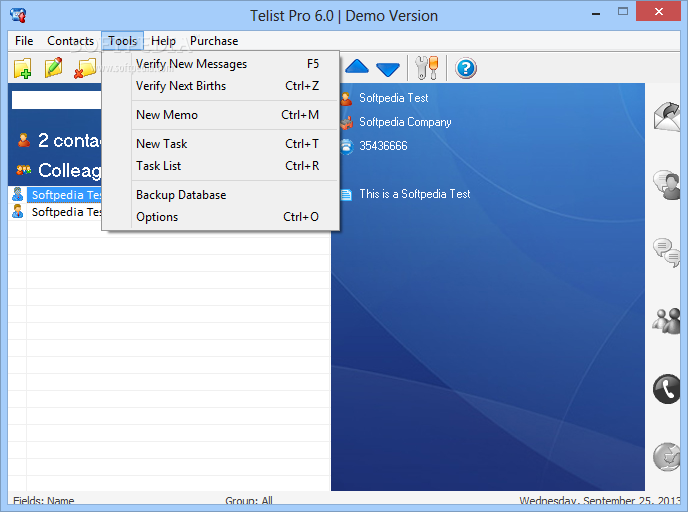Open the wrench and screwdriver options icon
The image size is (688, 512).
tap(426, 68)
